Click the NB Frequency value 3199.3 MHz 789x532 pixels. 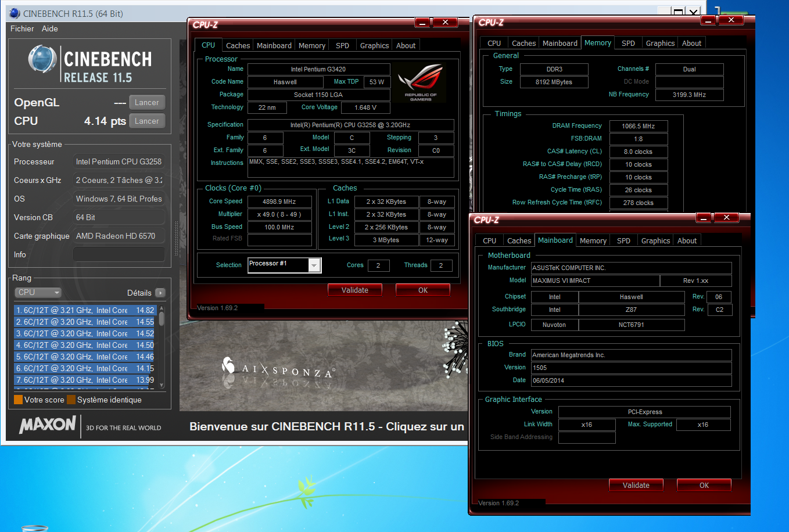(689, 95)
